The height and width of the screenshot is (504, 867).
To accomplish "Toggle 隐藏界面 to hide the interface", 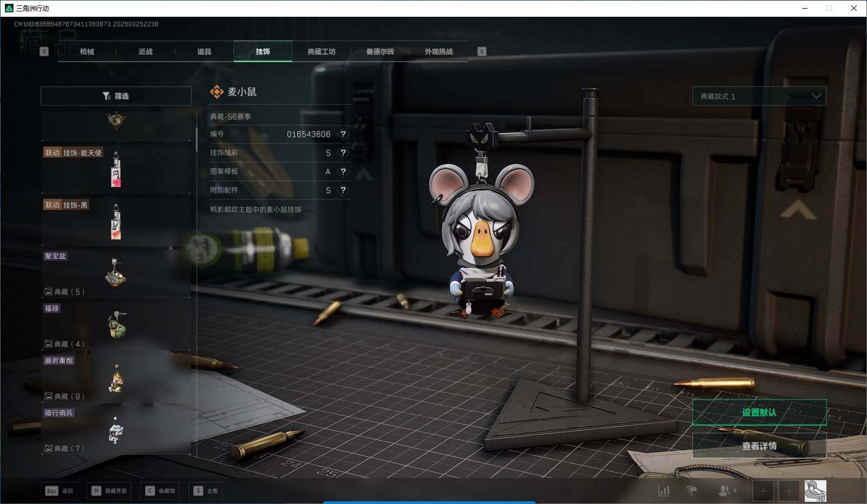I will 109,490.
